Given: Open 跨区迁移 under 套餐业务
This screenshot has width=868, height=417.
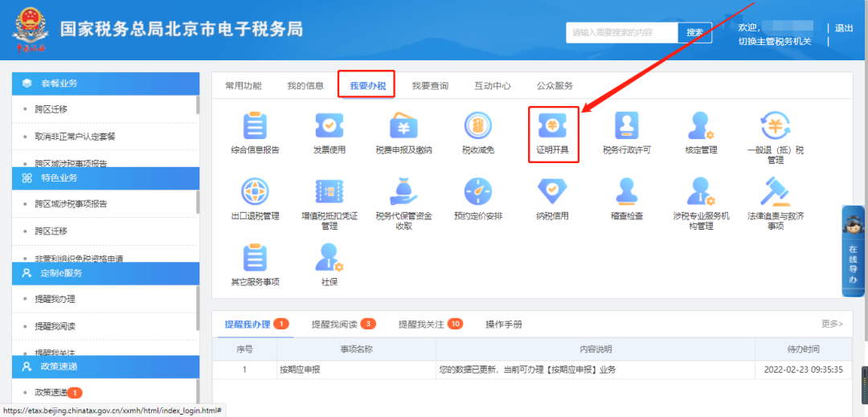Looking at the screenshot, I should (x=51, y=109).
